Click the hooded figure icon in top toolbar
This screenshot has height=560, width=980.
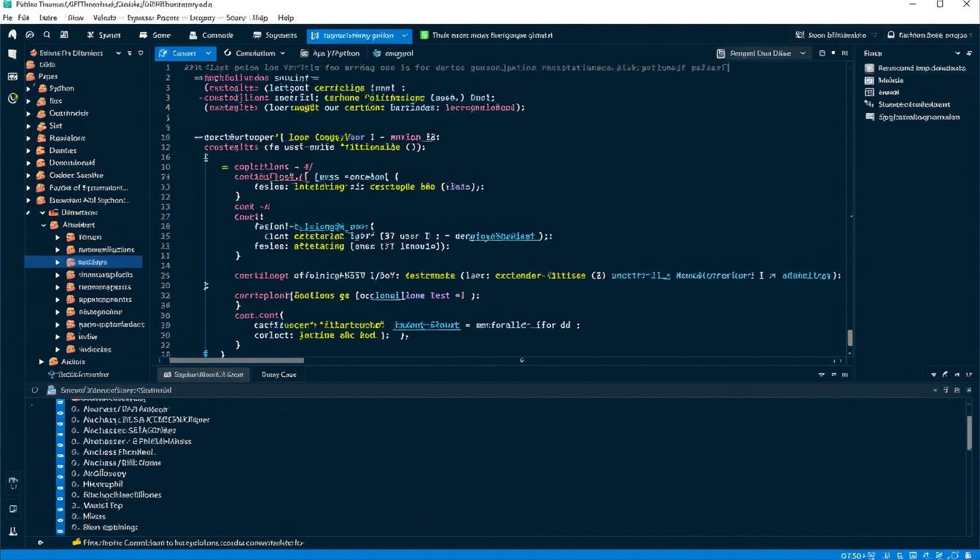12,35
